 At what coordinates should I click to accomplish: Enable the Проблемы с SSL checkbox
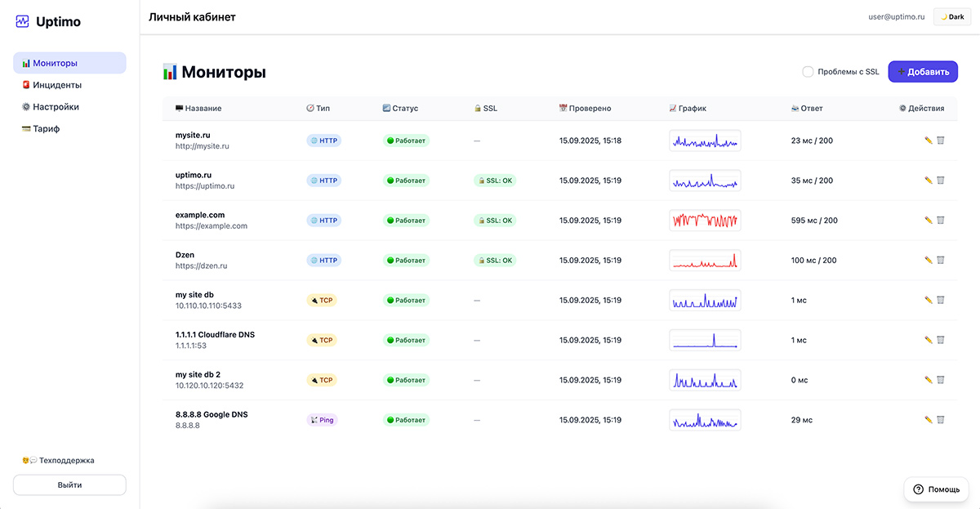(808, 72)
